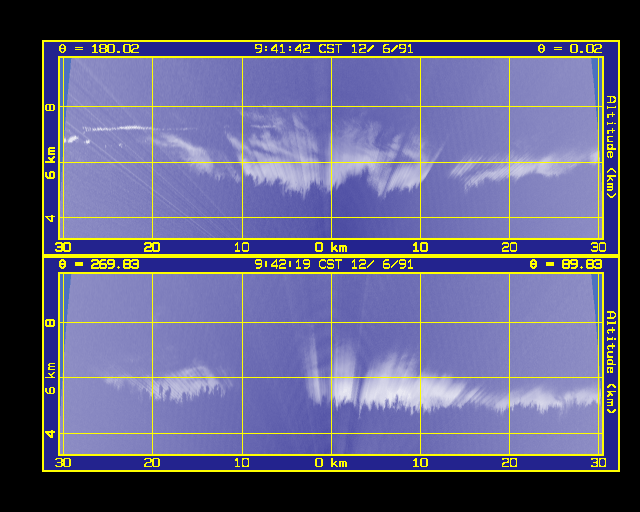Click lower plot's rightmost 30 range label
The width and height of the screenshot is (640, 512).
(598, 463)
